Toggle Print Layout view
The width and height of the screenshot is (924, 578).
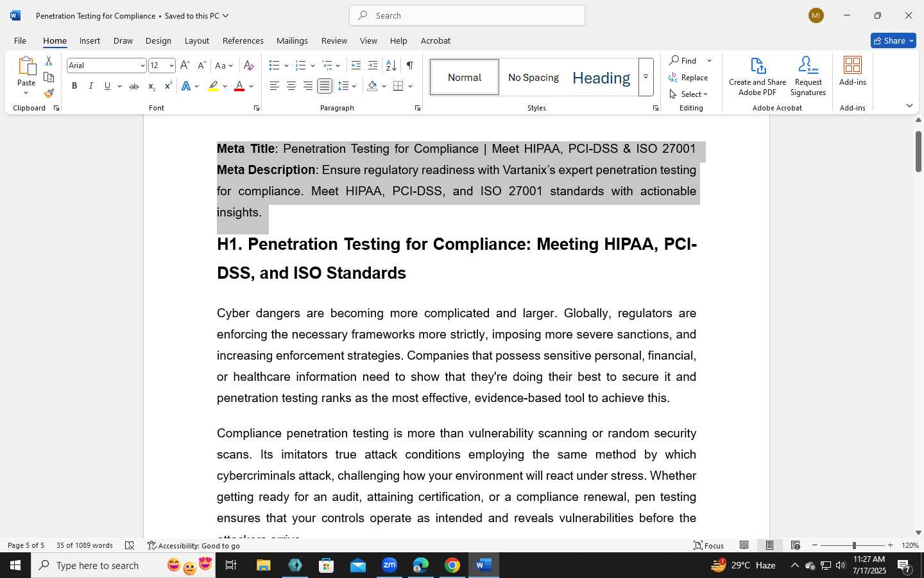769,545
